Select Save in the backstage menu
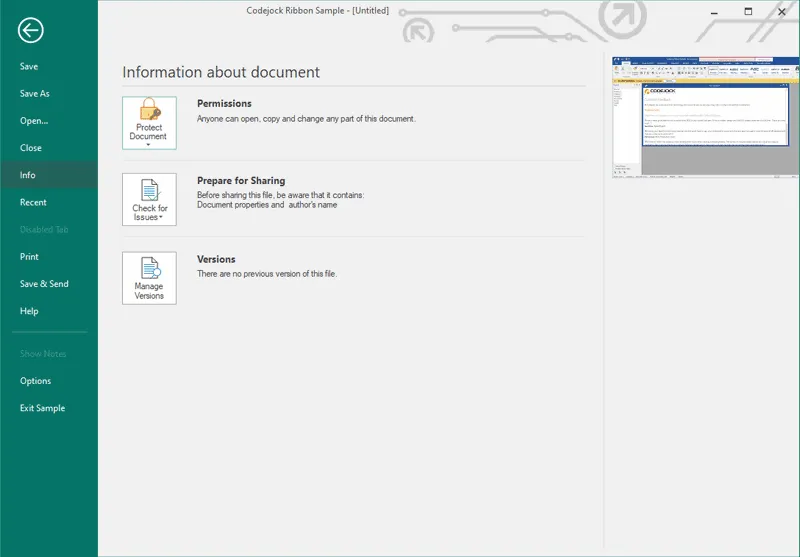Screen dimensions: 800x557 [x=29, y=67]
